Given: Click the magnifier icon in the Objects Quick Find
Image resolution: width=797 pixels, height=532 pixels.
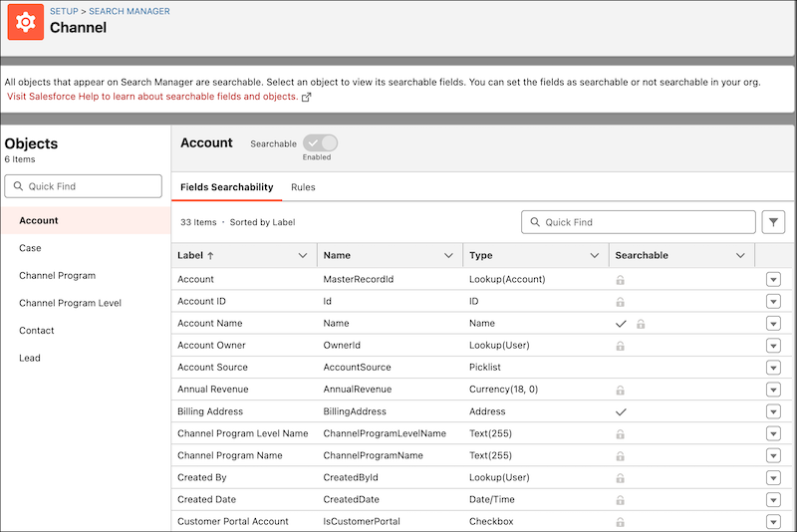Looking at the screenshot, I should (18, 186).
